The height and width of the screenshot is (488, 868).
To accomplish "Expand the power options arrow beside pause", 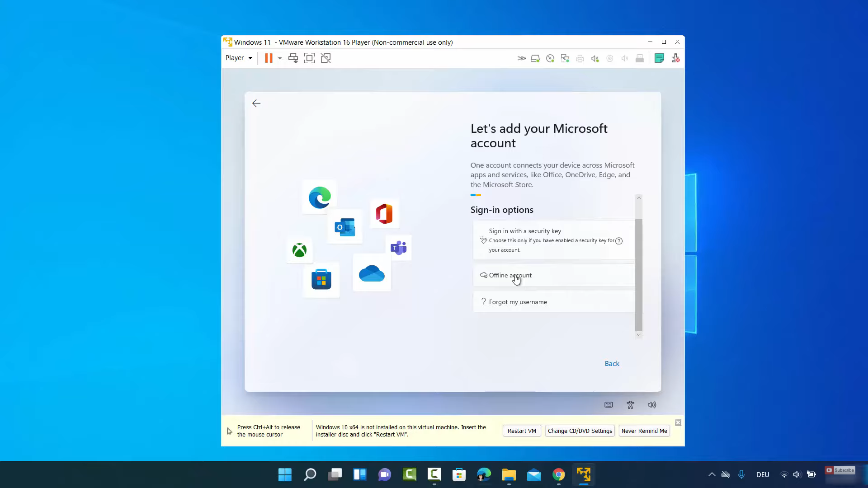I will (280, 58).
